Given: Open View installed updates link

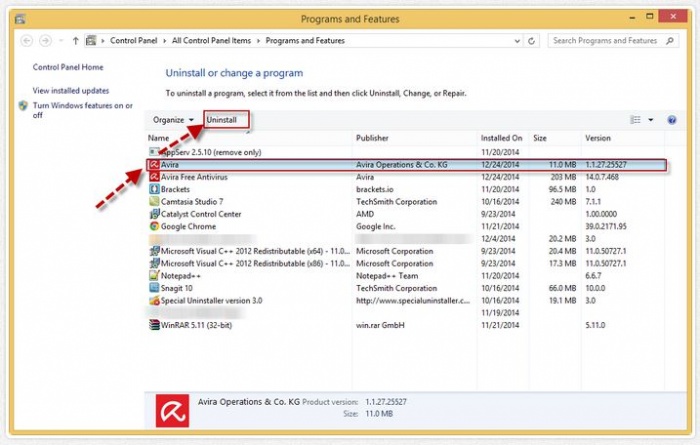Looking at the screenshot, I should 71,91.
